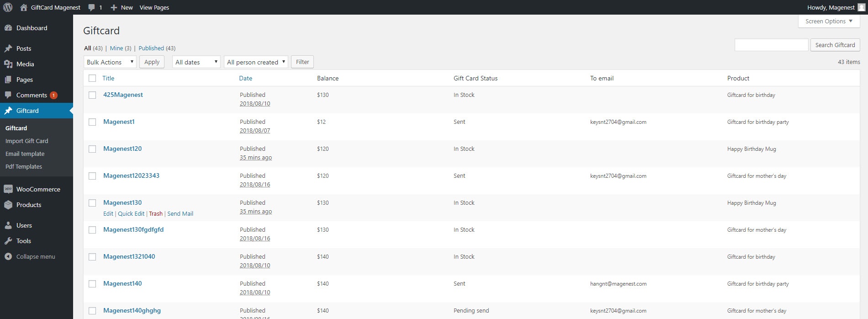Open the Bulk Actions dropdown
Screen dimensions: 868x319
tap(110, 62)
